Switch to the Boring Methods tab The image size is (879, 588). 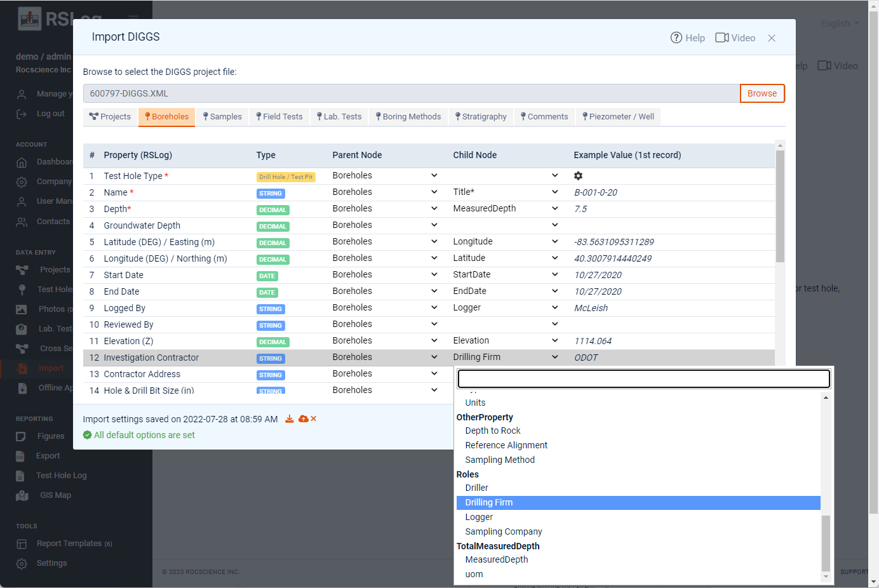[408, 117]
